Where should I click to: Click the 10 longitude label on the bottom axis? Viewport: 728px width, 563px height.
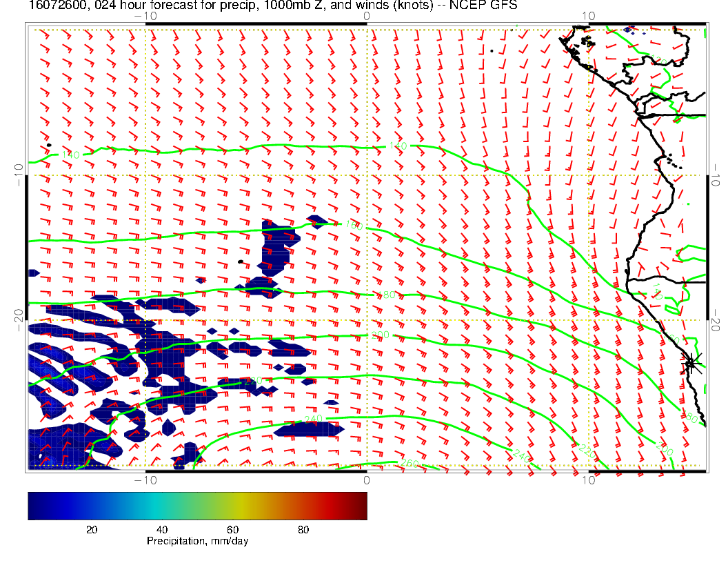(x=588, y=480)
